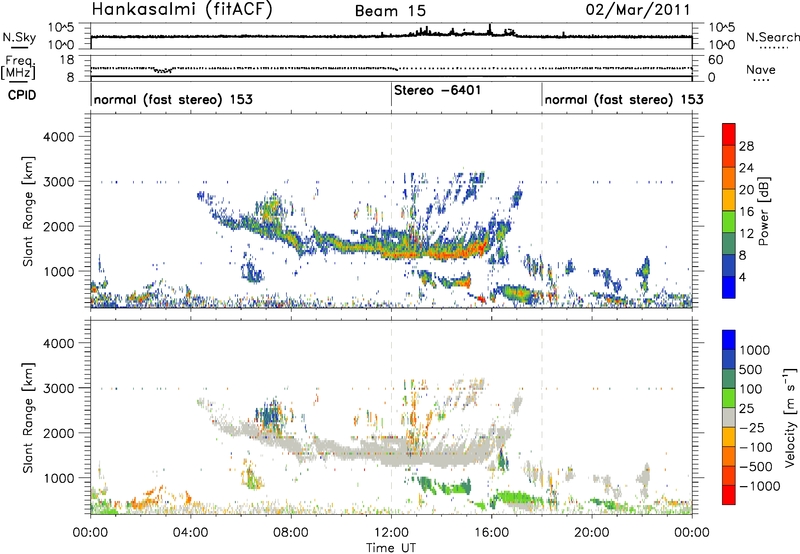Click the first 'normal (fast stereo) 153' label
Screen dimensions: 800x554
click(x=173, y=99)
